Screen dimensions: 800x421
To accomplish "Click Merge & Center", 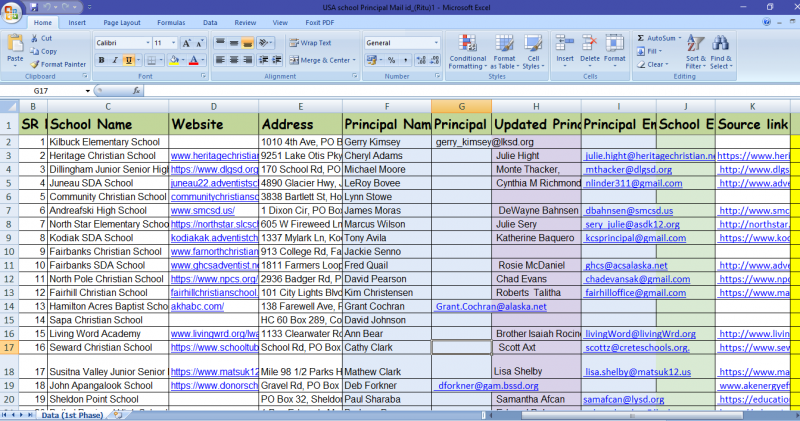I will 322,60.
